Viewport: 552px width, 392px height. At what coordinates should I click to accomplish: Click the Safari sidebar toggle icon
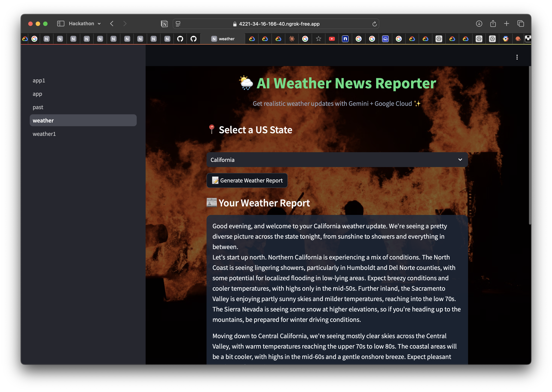60,24
